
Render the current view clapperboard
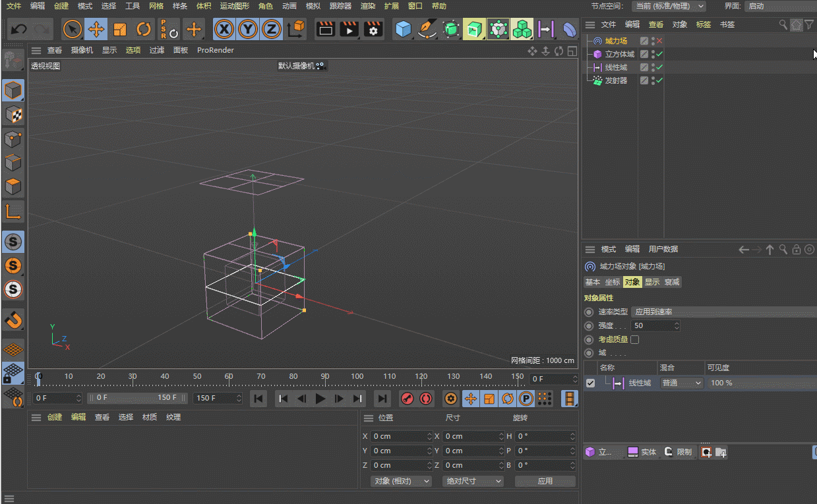325,30
